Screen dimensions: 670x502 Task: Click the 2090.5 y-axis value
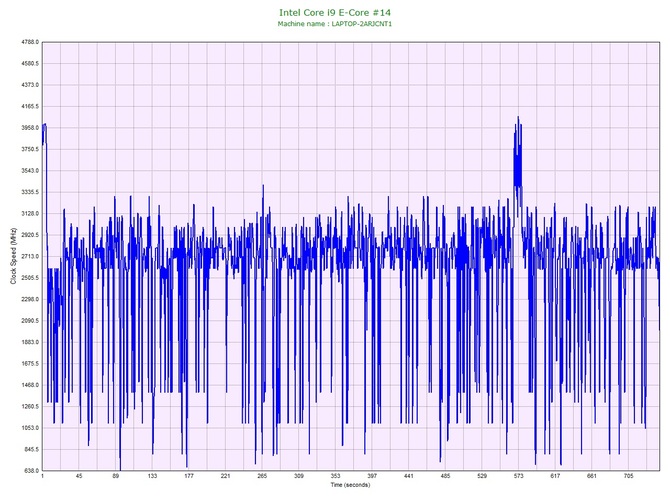point(30,320)
